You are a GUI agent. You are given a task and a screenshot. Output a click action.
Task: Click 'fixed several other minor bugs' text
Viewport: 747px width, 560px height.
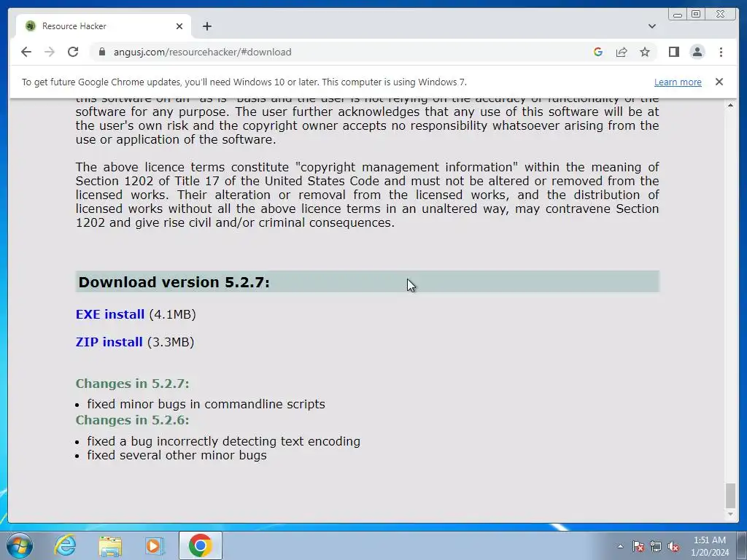pos(177,455)
